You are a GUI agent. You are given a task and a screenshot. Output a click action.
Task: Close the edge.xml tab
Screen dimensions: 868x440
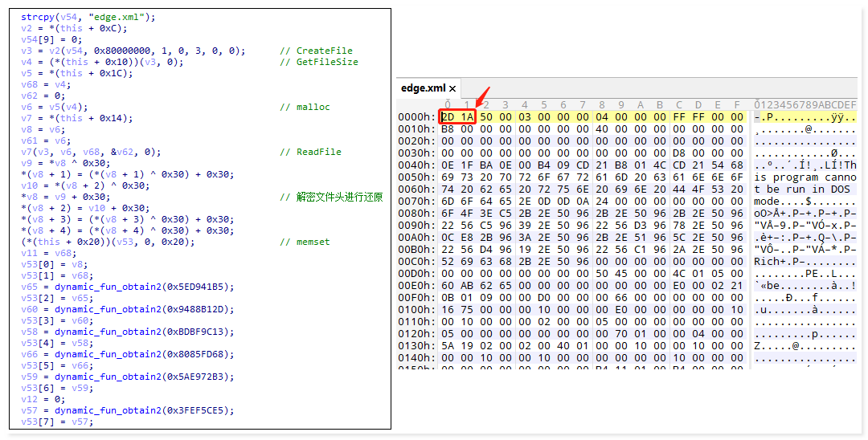pyautogui.click(x=452, y=88)
